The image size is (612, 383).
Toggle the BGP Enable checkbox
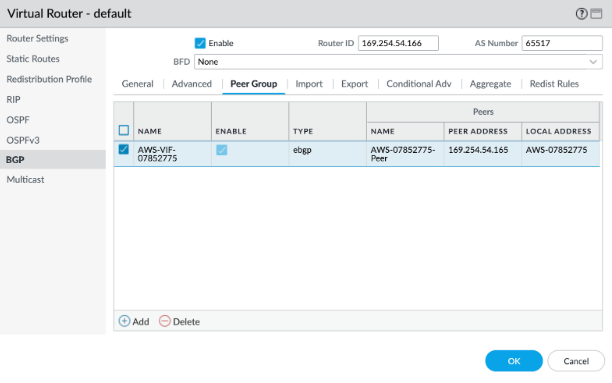200,43
